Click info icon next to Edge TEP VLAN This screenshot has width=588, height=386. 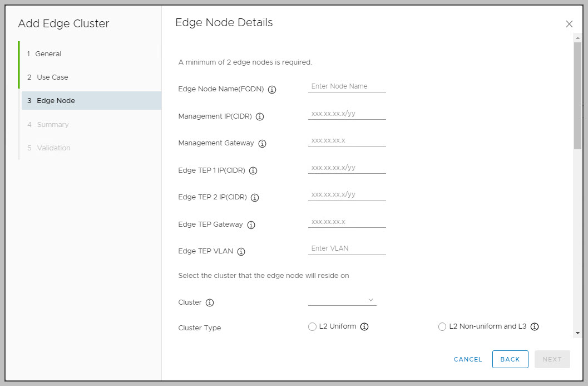(x=241, y=252)
